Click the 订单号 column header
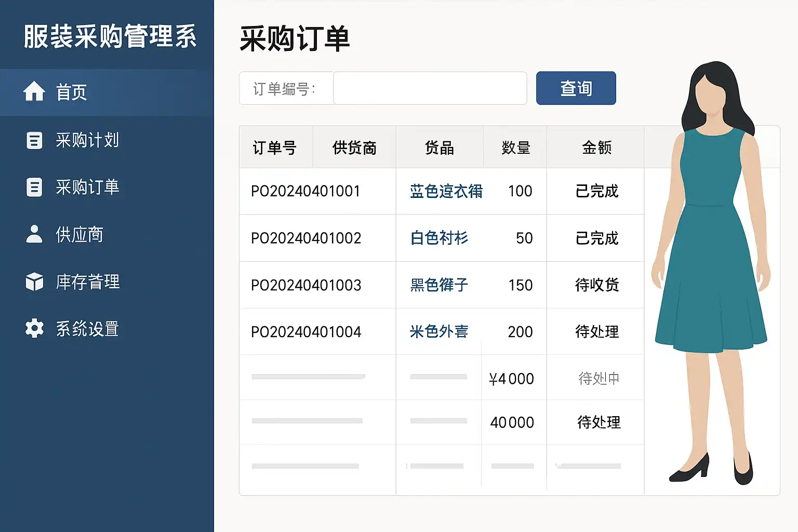This screenshot has height=532, width=798. coord(274,148)
